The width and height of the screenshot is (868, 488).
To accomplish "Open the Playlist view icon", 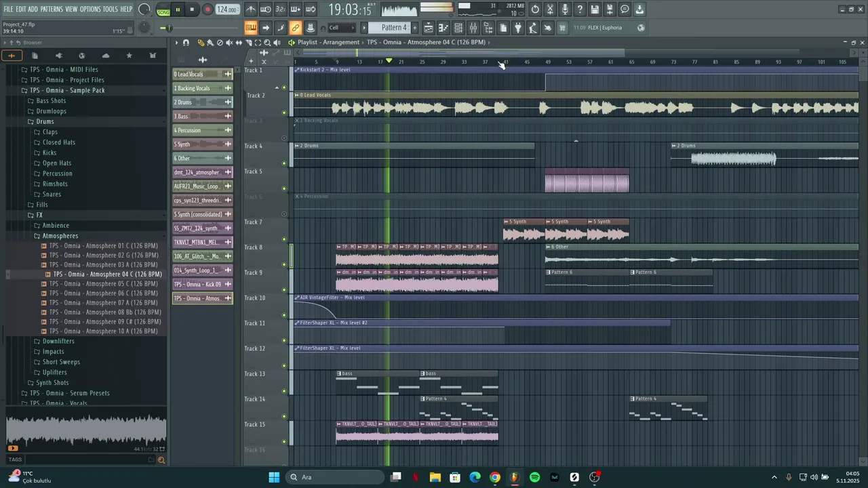I will click(429, 28).
